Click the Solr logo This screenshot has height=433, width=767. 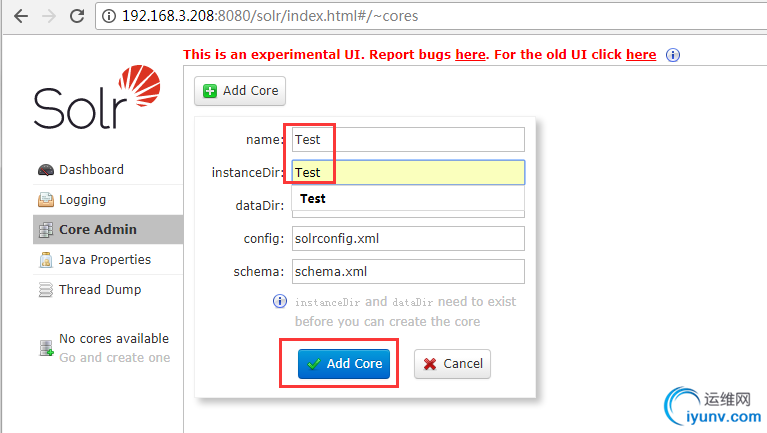point(97,97)
